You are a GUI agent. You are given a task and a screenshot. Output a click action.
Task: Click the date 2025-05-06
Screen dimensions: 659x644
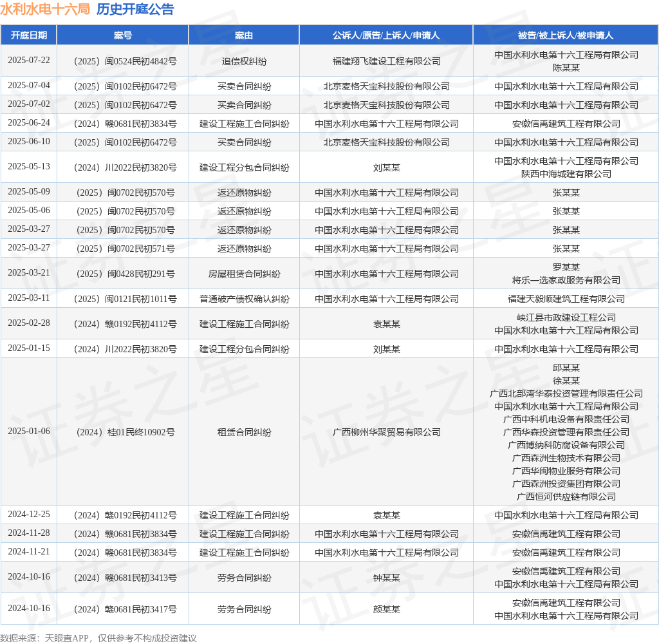[x=29, y=211]
